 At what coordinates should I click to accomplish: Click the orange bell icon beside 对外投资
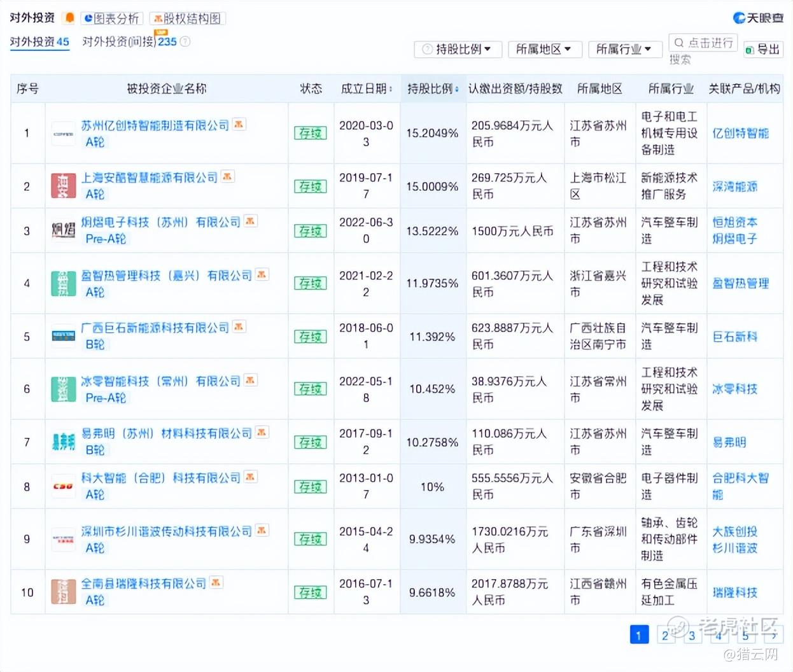[70, 18]
